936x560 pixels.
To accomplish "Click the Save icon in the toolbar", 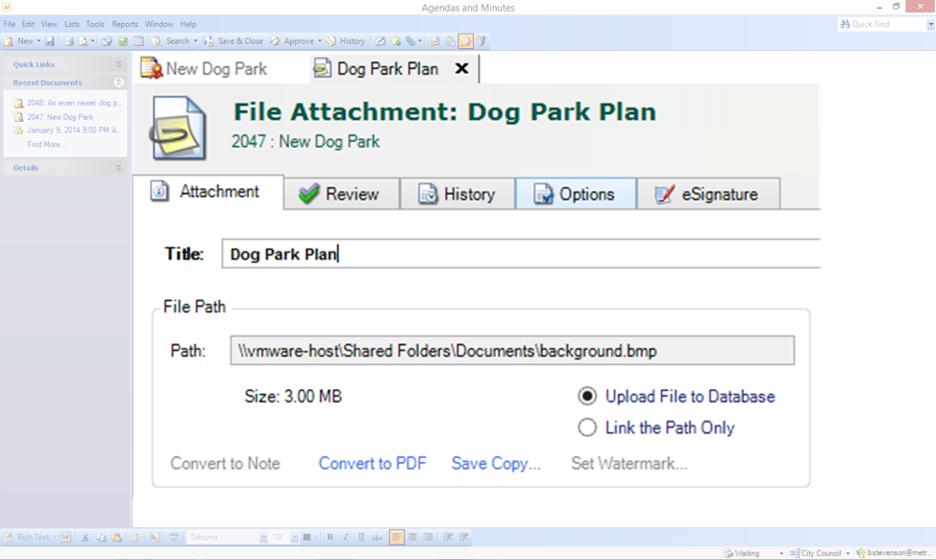I will (x=52, y=40).
